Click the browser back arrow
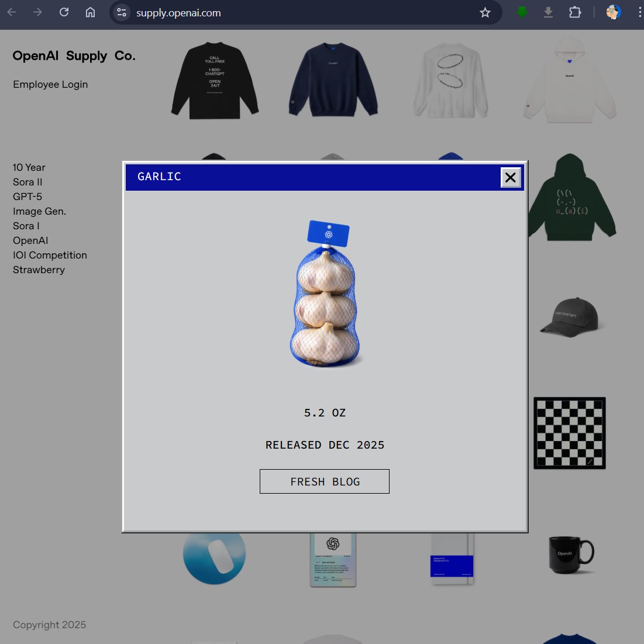 [12, 12]
